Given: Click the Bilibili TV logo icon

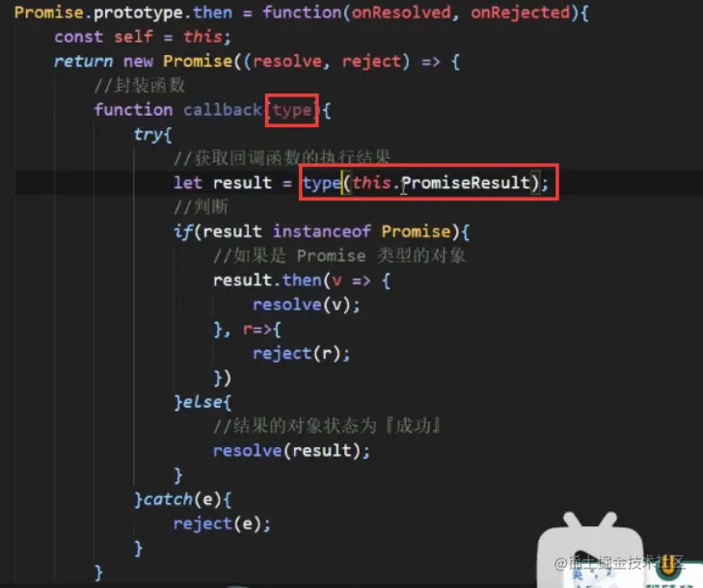Looking at the screenshot, I should pyautogui.click(x=590, y=549).
